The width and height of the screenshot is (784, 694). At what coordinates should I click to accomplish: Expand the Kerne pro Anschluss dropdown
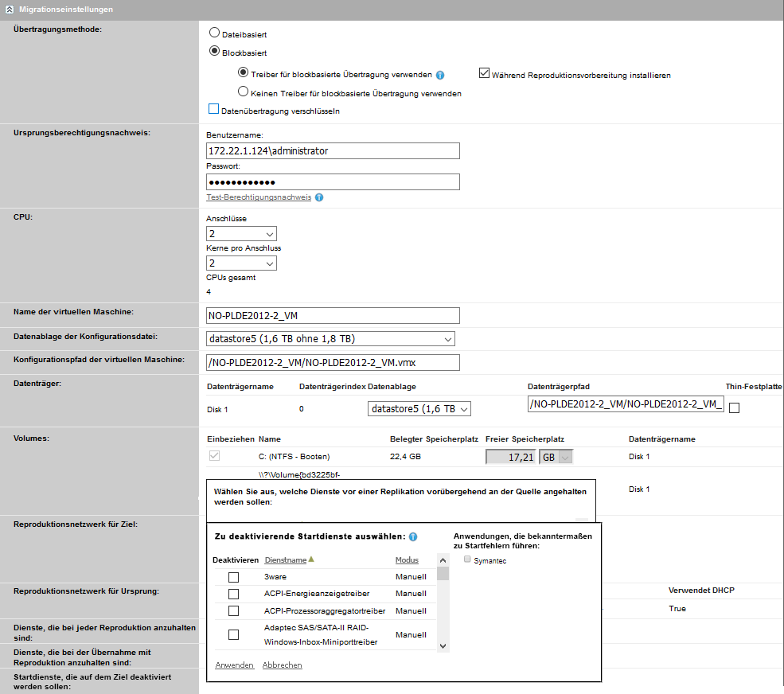[241, 263]
